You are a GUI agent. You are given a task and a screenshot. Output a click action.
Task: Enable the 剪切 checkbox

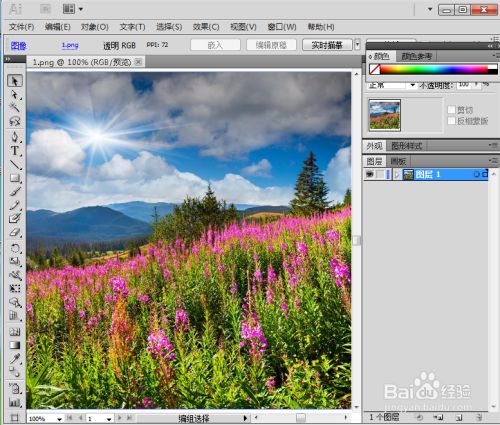(451, 110)
